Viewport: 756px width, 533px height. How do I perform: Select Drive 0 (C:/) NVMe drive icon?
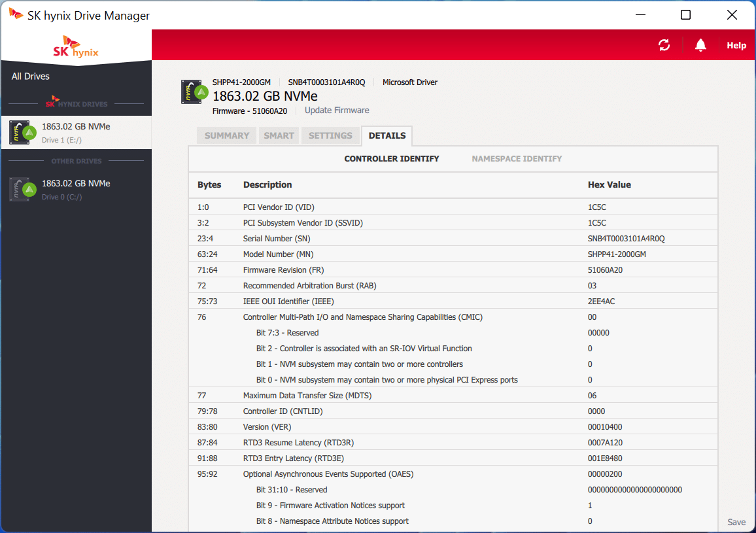click(23, 189)
